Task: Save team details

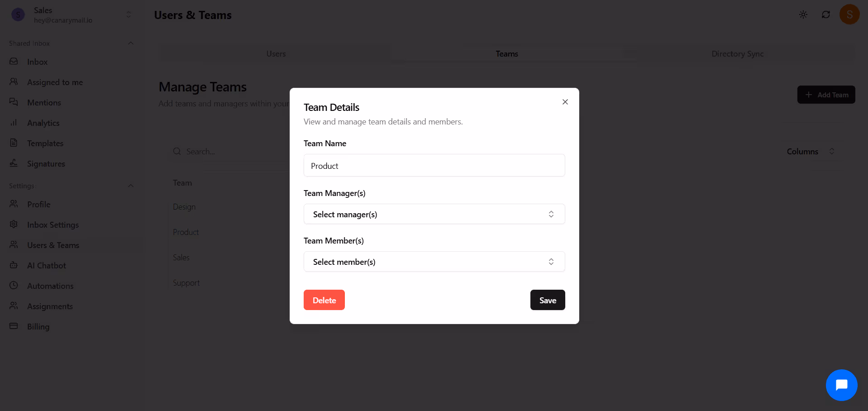Action: pos(548,300)
